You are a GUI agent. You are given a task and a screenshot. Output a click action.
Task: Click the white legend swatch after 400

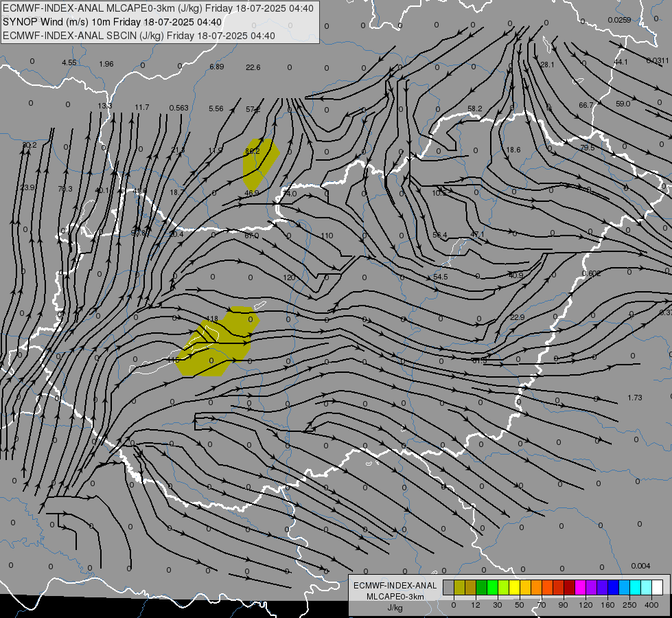point(657,588)
